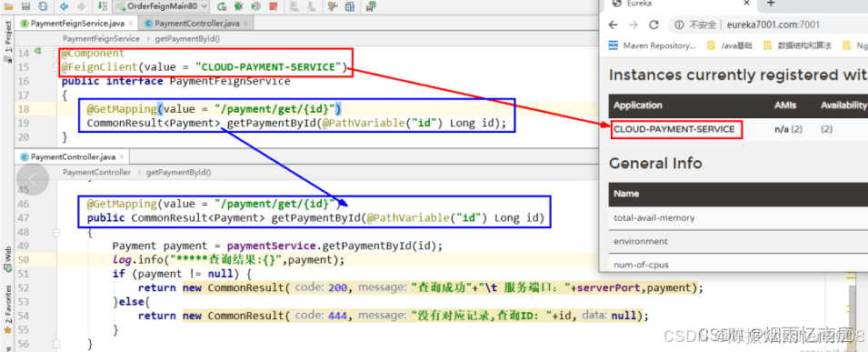Click the total-avail-memory row

coord(738,218)
